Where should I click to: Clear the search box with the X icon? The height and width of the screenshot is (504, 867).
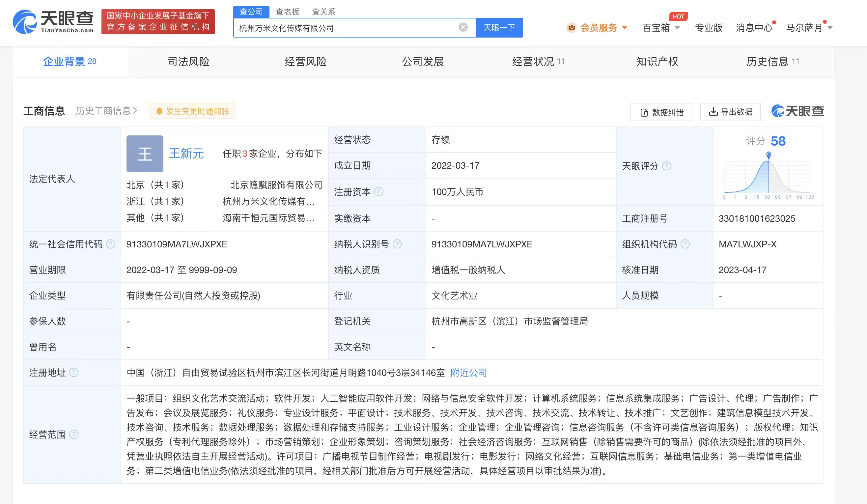(463, 27)
